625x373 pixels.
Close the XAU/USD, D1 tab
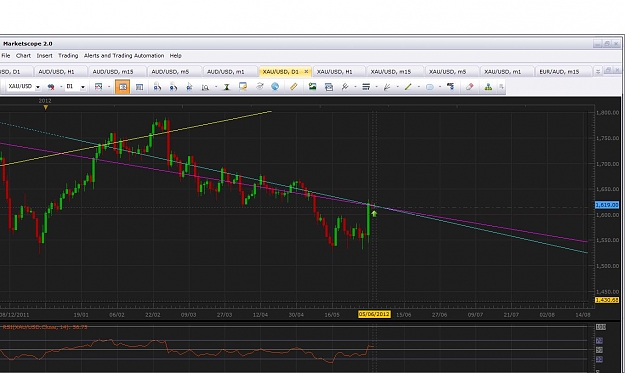click(x=306, y=72)
